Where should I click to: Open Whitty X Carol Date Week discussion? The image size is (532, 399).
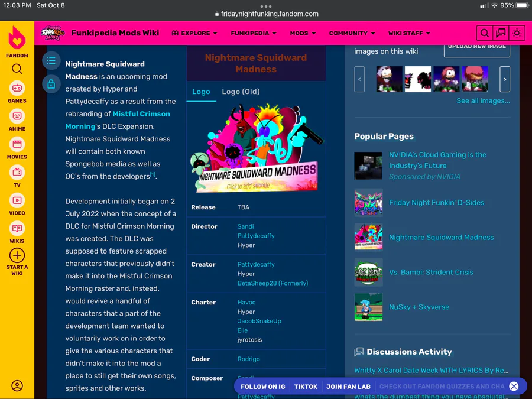tap(432, 370)
